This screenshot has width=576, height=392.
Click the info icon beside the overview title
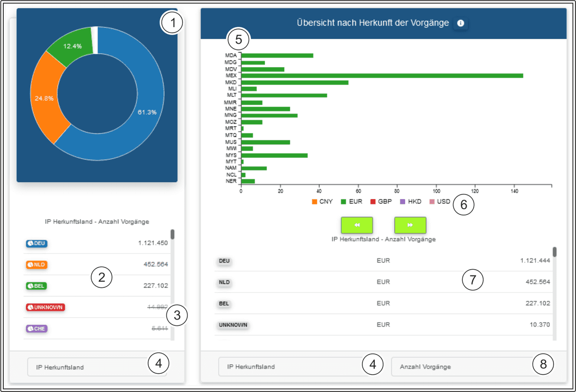click(460, 23)
